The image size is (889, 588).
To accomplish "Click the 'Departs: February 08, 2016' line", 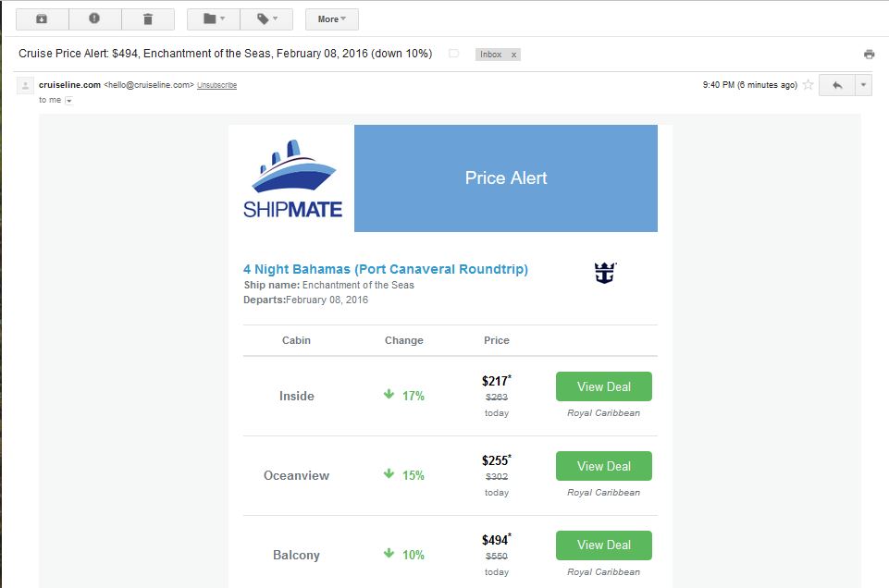I will point(305,300).
